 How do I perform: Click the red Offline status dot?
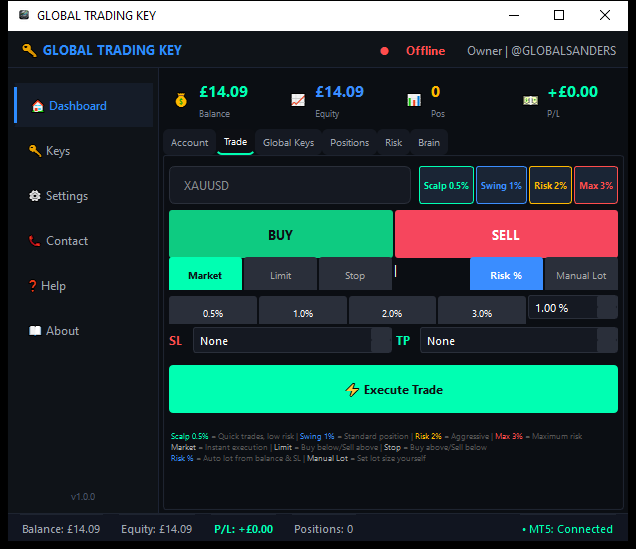click(385, 51)
